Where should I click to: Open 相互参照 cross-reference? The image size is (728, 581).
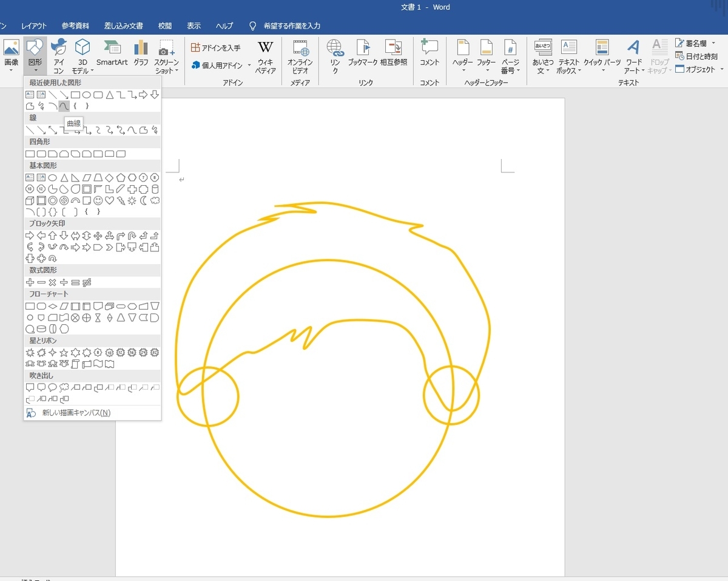[x=394, y=53]
